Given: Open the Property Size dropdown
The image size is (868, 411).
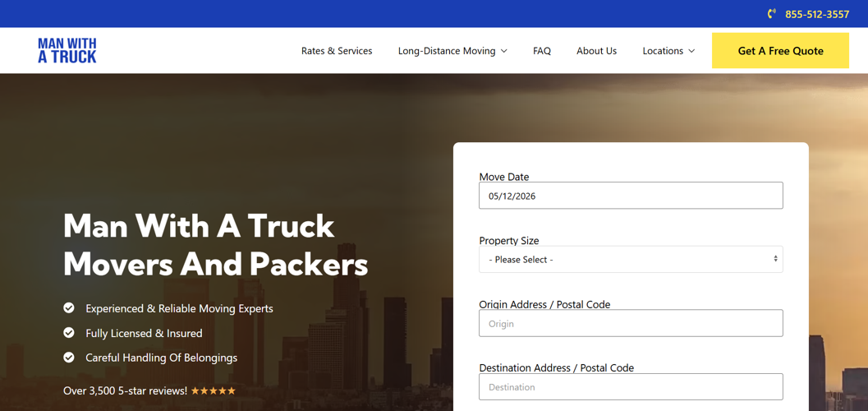Looking at the screenshot, I should [631, 259].
